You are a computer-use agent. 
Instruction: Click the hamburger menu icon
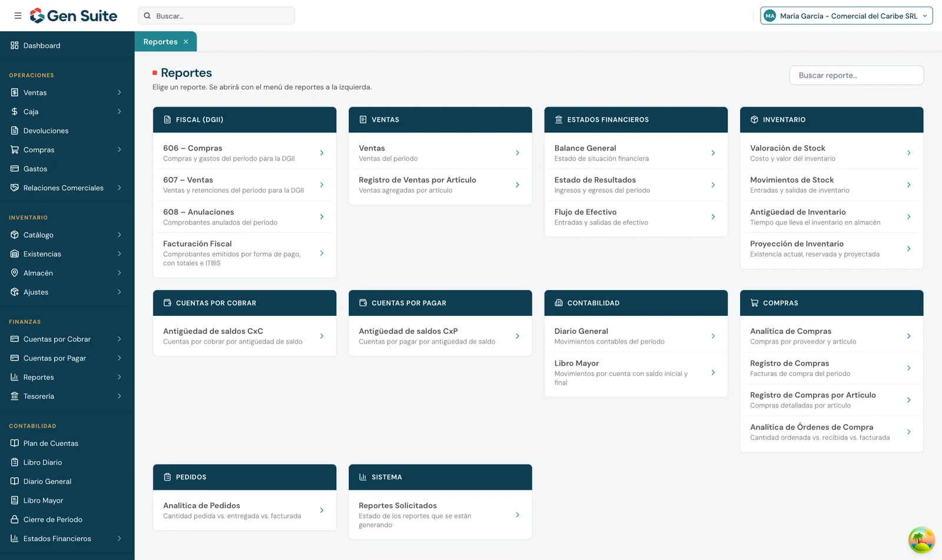click(x=18, y=16)
